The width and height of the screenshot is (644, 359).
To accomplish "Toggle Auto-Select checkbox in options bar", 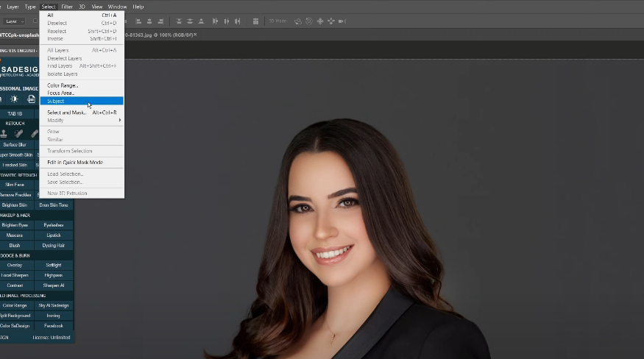I will [35, 21].
